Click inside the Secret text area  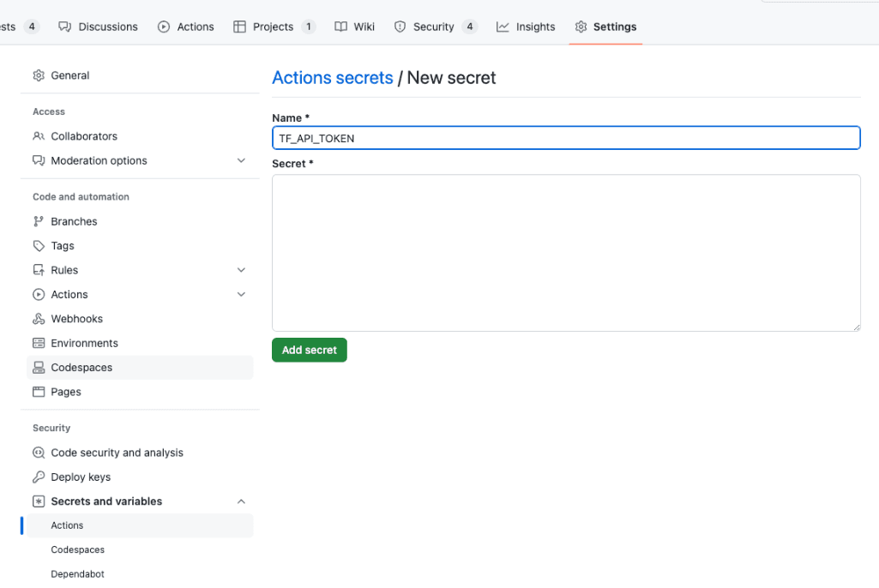click(x=566, y=253)
